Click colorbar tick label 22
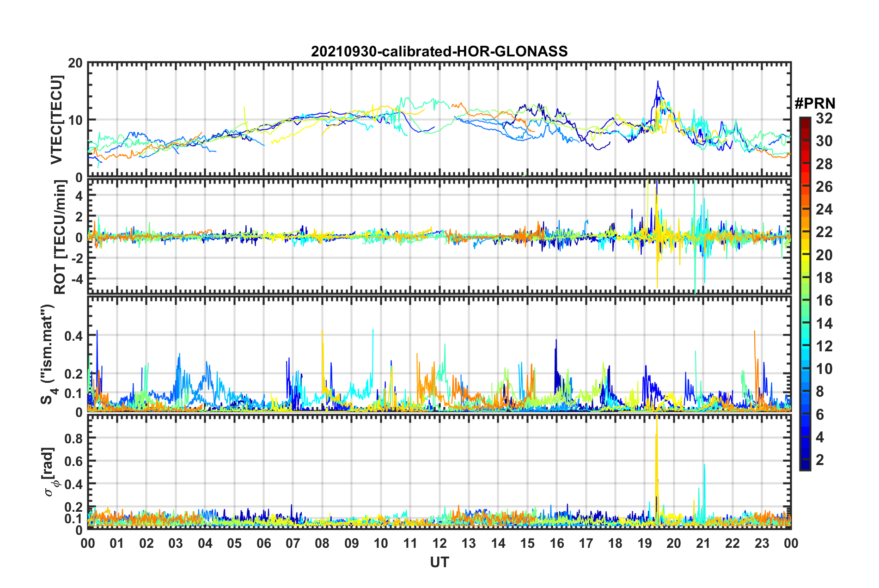The image size is (879, 588). [x=824, y=232]
